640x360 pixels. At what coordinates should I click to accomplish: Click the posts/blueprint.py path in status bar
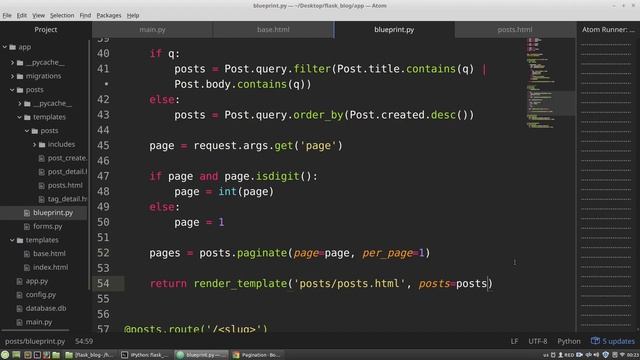[35, 341]
